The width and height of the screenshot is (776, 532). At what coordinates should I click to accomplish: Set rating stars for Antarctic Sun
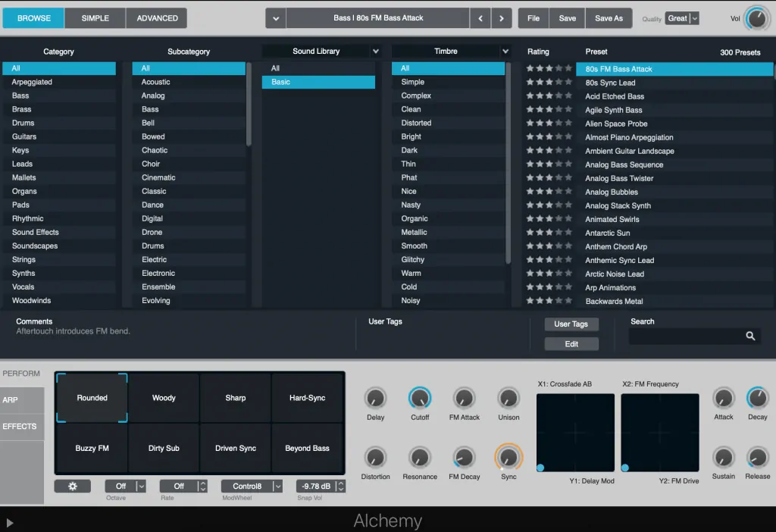(x=549, y=233)
